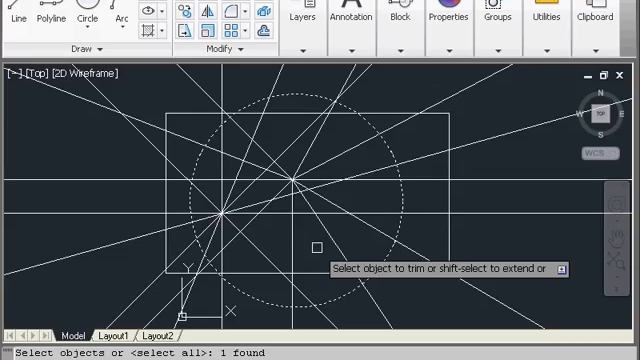Expand arrow under Annotation panel

351,51
